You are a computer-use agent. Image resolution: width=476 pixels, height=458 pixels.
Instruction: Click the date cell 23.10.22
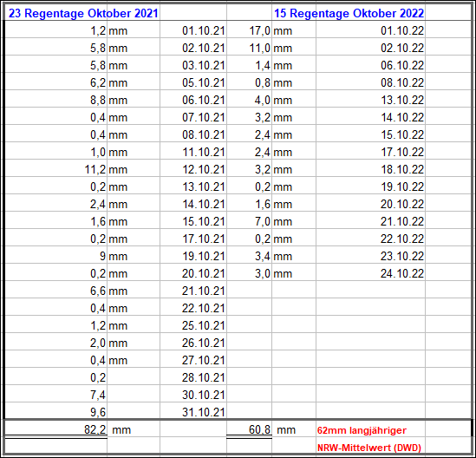pos(402,256)
